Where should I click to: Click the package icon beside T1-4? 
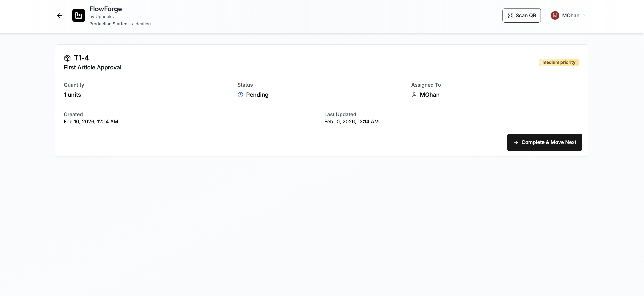point(67,58)
